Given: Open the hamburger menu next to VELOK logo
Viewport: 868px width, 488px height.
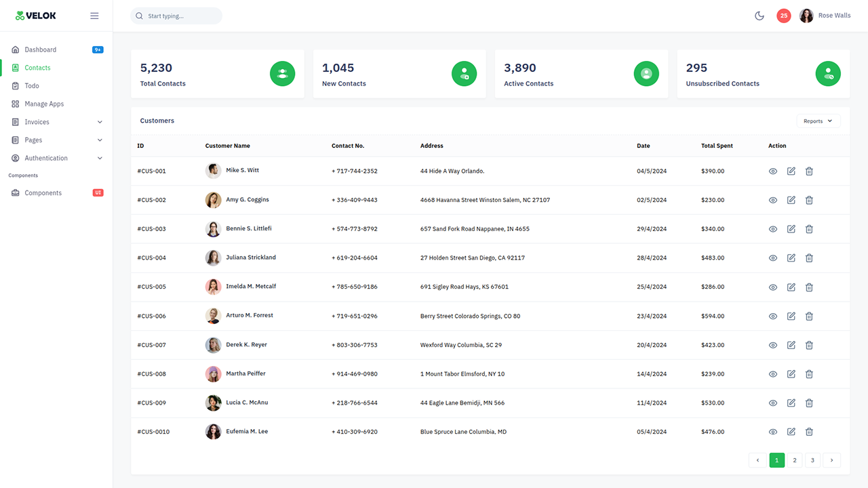Looking at the screenshot, I should pos(94,16).
